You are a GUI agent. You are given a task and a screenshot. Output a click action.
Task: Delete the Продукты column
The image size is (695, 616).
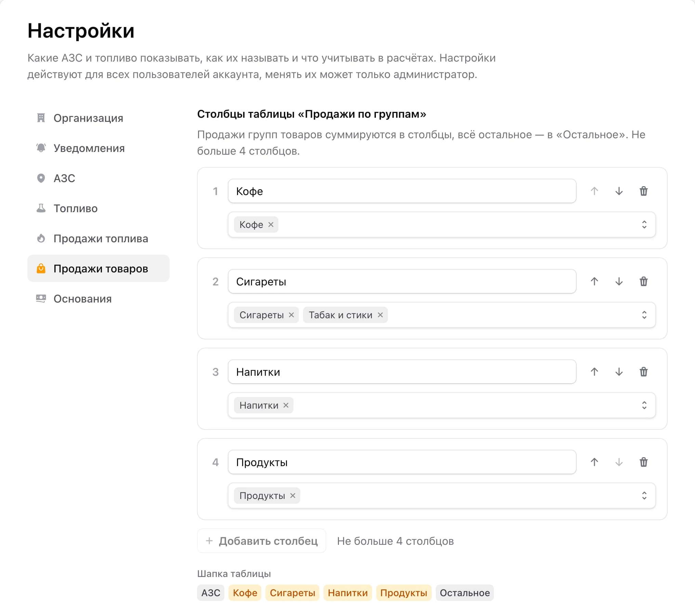tap(643, 462)
